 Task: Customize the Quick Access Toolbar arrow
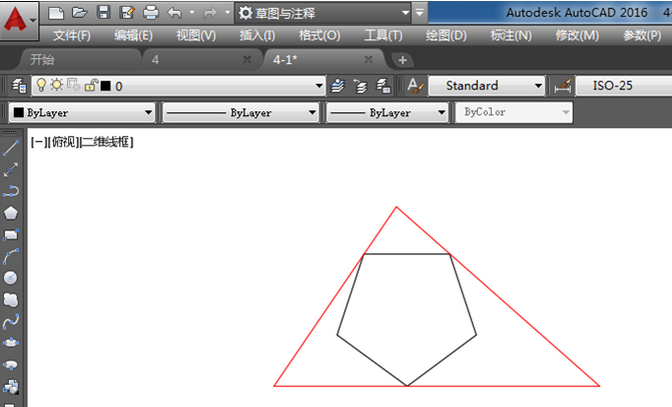coord(420,13)
